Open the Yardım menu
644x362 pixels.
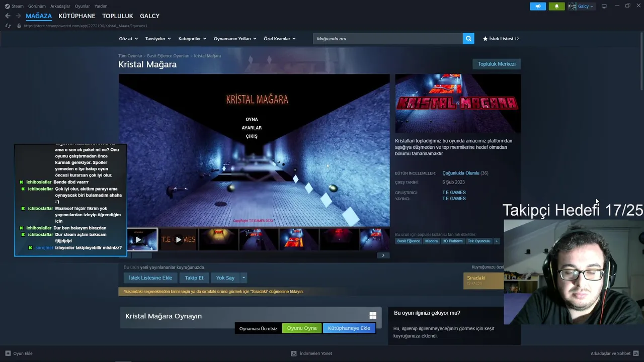pyautogui.click(x=101, y=7)
